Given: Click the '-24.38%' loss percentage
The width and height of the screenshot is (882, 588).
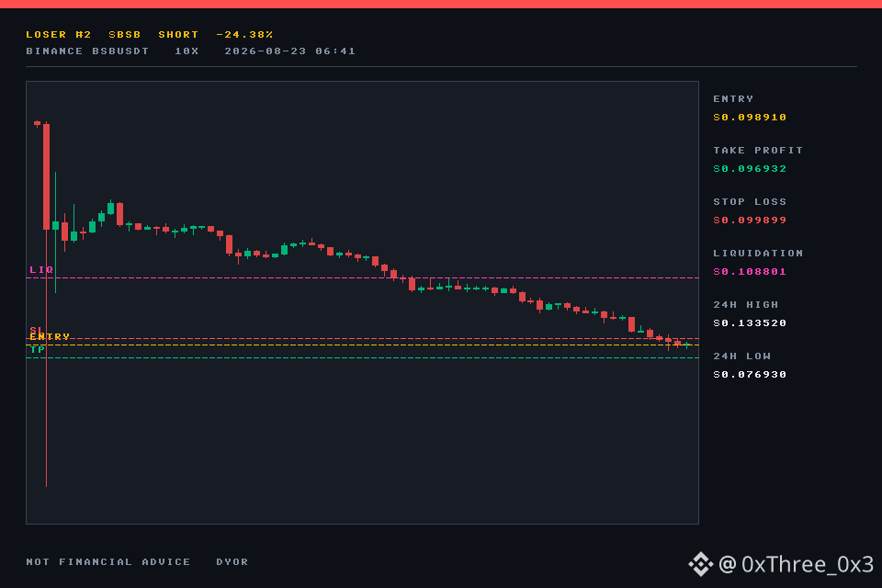Looking at the screenshot, I should click(244, 35).
